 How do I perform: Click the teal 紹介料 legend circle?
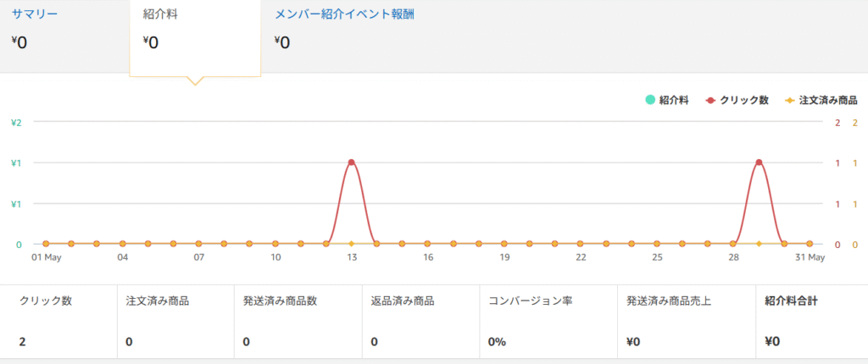point(650,100)
